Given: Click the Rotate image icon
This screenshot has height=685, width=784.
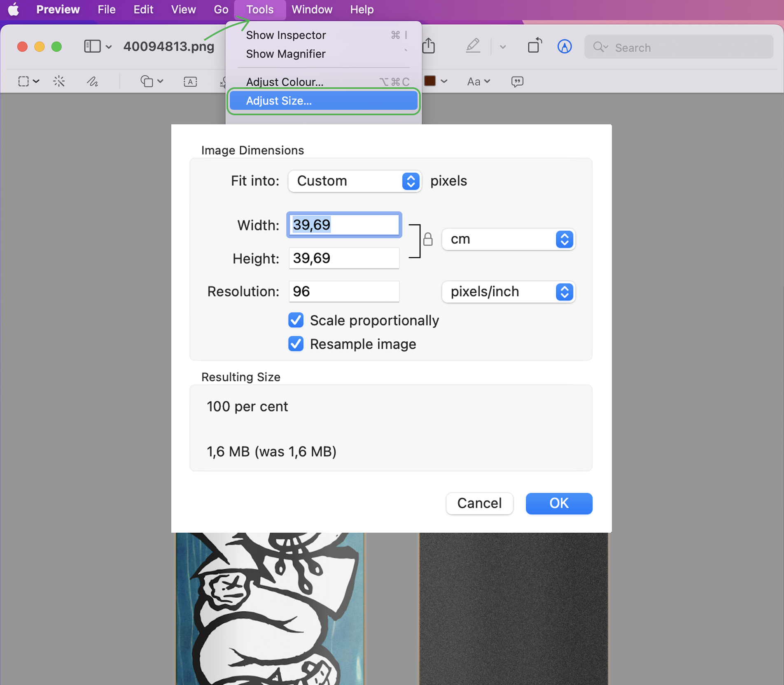Looking at the screenshot, I should coord(534,46).
